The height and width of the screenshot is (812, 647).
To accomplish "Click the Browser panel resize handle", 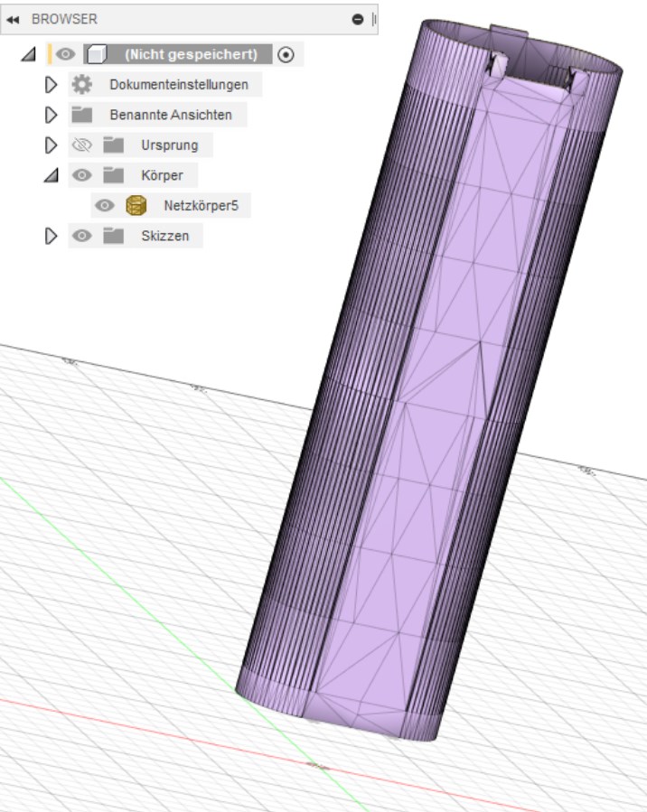I will [374, 20].
